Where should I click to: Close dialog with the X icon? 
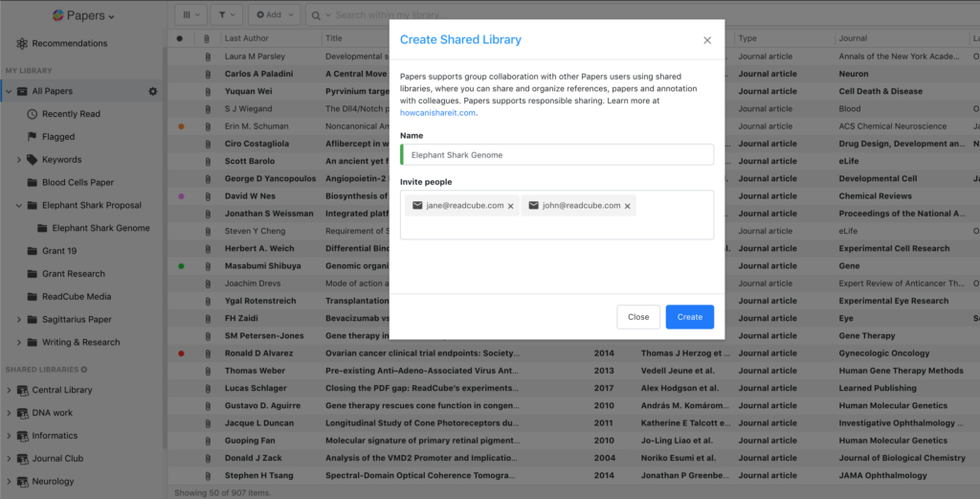(x=707, y=40)
